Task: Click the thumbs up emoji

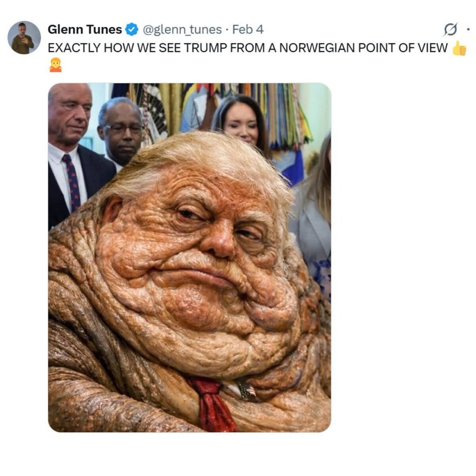Action: pyautogui.click(x=459, y=48)
